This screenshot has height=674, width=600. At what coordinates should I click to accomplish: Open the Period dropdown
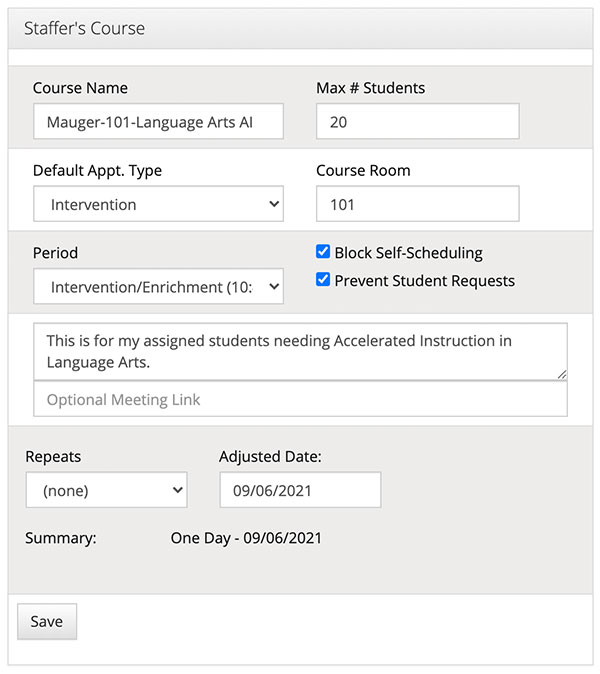(x=158, y=286)
